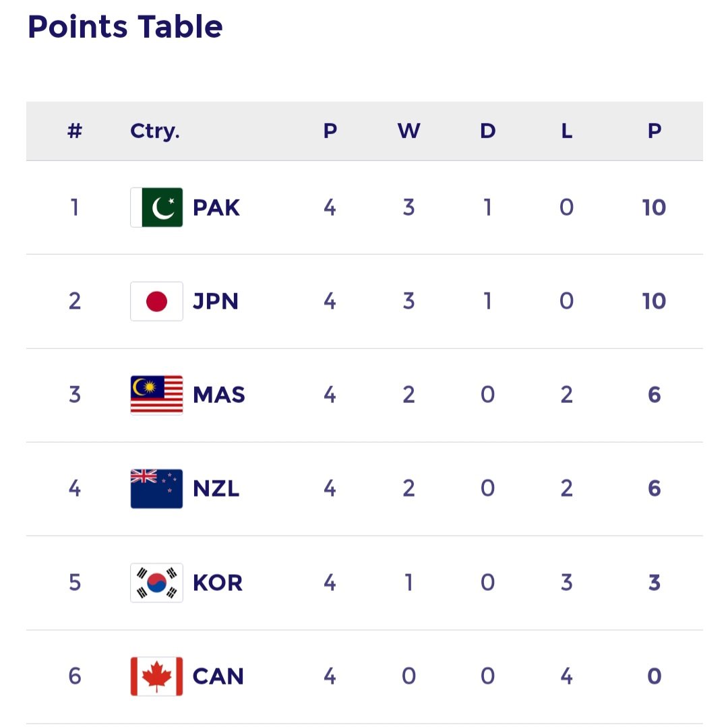Image resolution: width=728 pixels, height=727 pixels.
Task: Click the Points Table heading
Action: [125, 26]
